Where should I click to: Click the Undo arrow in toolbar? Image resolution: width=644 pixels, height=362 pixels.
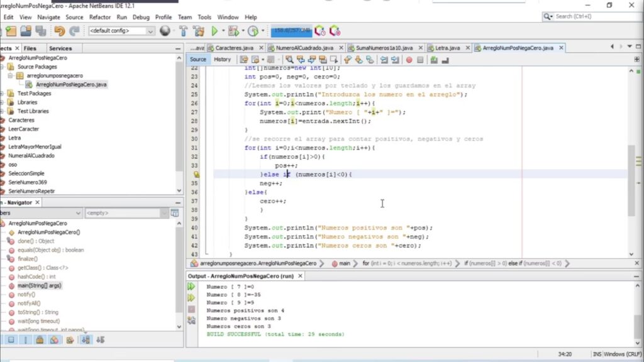(59, 31)
